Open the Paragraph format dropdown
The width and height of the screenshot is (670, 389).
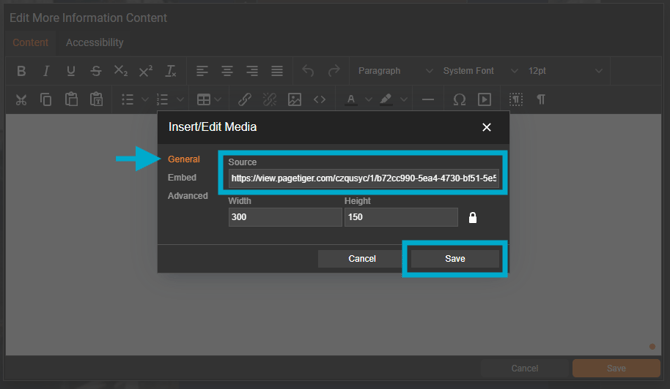coord(395,71)
